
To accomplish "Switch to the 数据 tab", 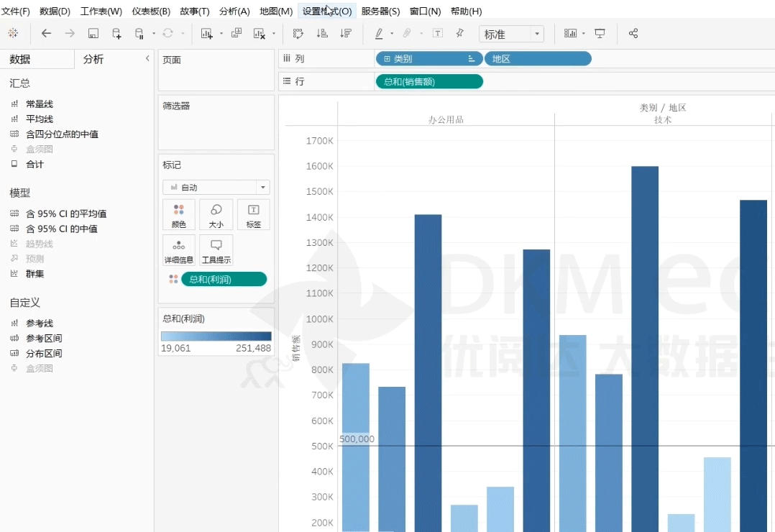I will tap(20, 60).
